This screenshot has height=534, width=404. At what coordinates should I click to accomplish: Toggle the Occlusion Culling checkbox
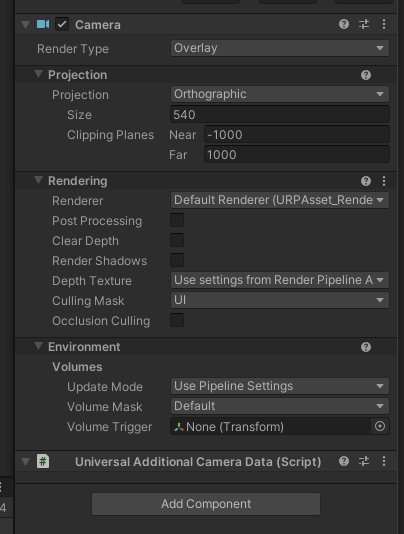pos(177,320)
